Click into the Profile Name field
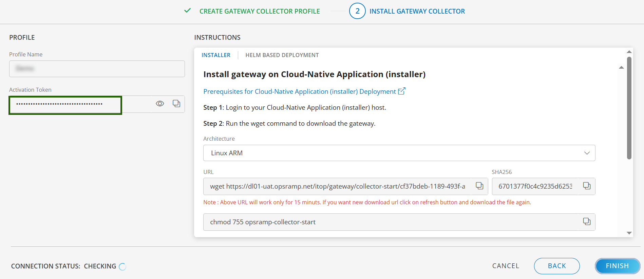Viewport: 644px width, 279px height. (x=97, y=69)
